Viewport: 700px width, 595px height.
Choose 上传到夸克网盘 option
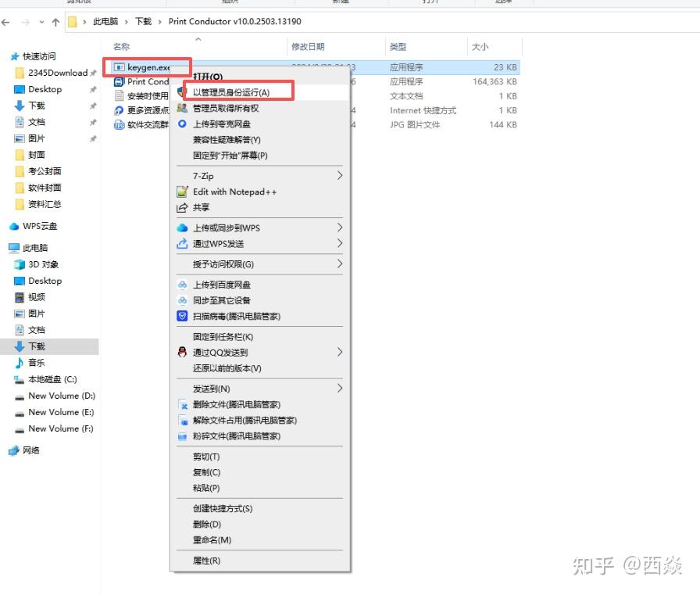(x=222, y=124)
